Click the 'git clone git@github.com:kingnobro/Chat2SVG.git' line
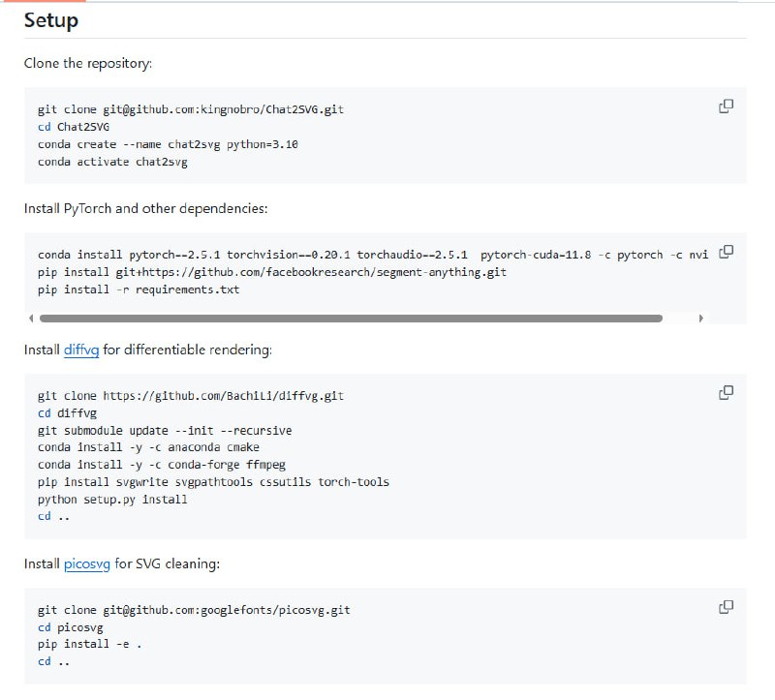 tap(191, 109)
